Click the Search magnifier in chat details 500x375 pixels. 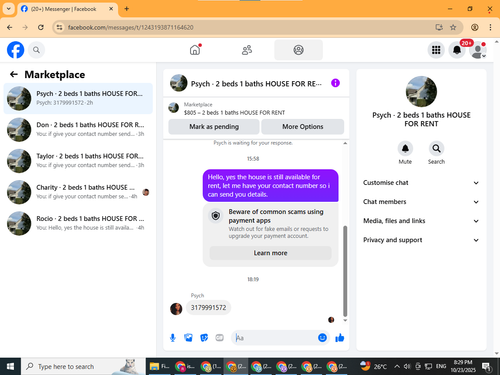point(436,148)
